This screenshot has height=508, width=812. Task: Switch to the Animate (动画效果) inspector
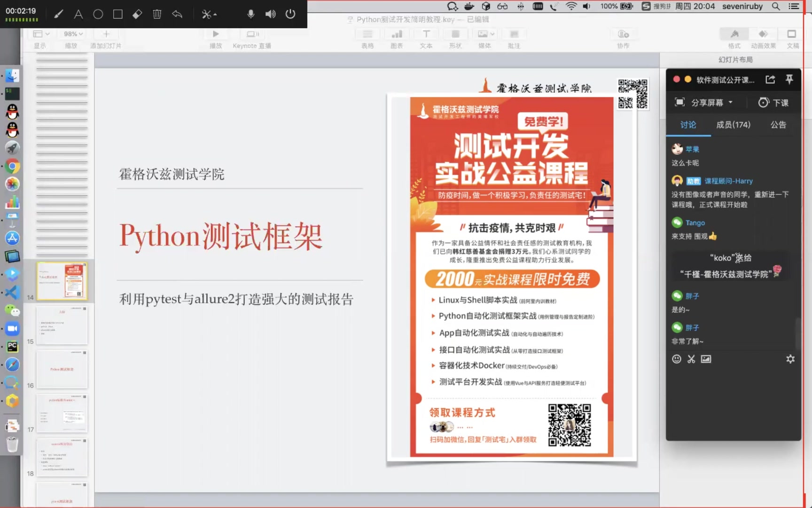click(x=763, y=34)
